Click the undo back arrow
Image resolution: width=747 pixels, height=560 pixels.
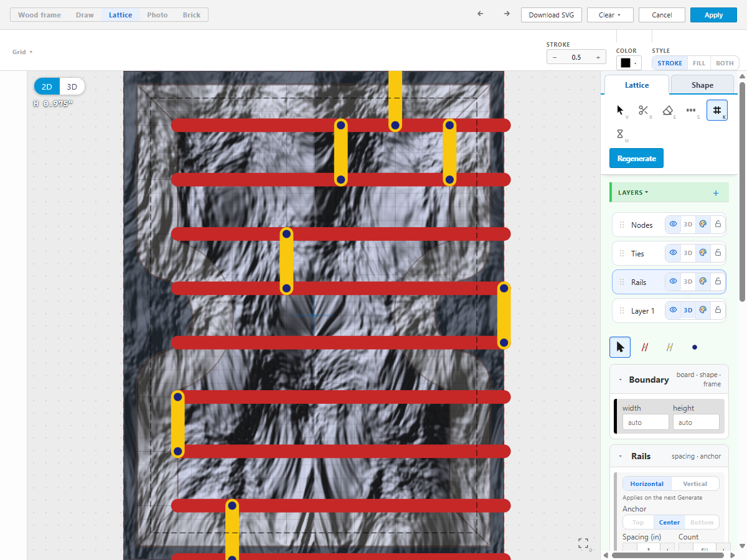481,14
